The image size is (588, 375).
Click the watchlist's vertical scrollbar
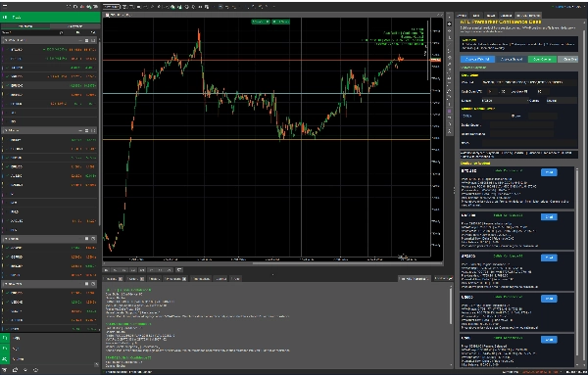[99, 133]
